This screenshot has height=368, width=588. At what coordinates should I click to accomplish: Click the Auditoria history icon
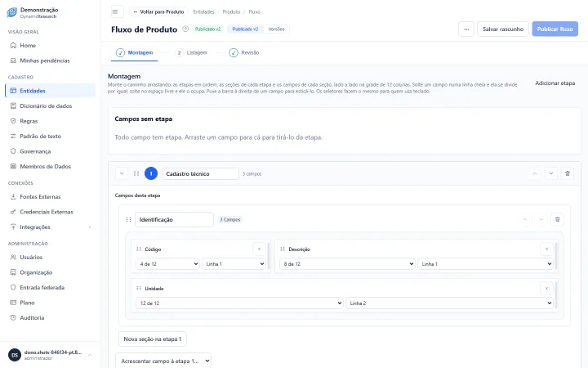click(x=13, y=317)
